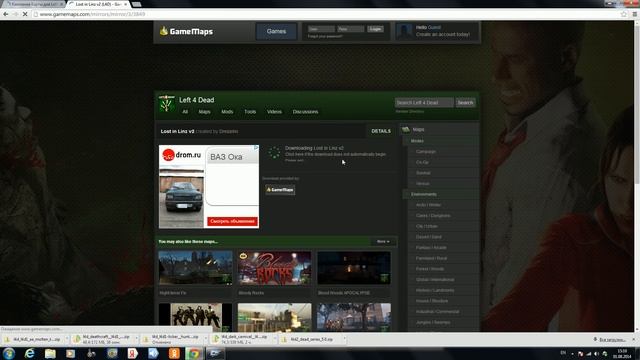Open the Night terror map thumbnail
Screen dimensions: 640x360
(196, 268)
